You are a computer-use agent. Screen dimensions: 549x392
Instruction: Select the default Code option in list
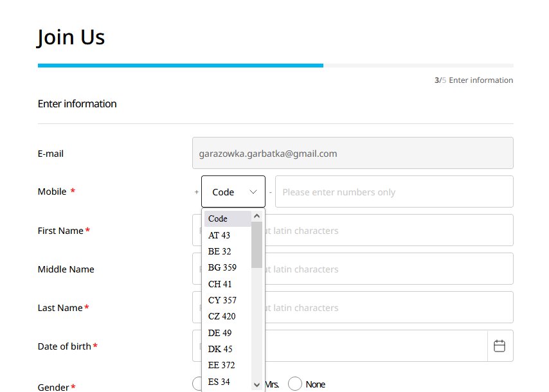(228, 218)
